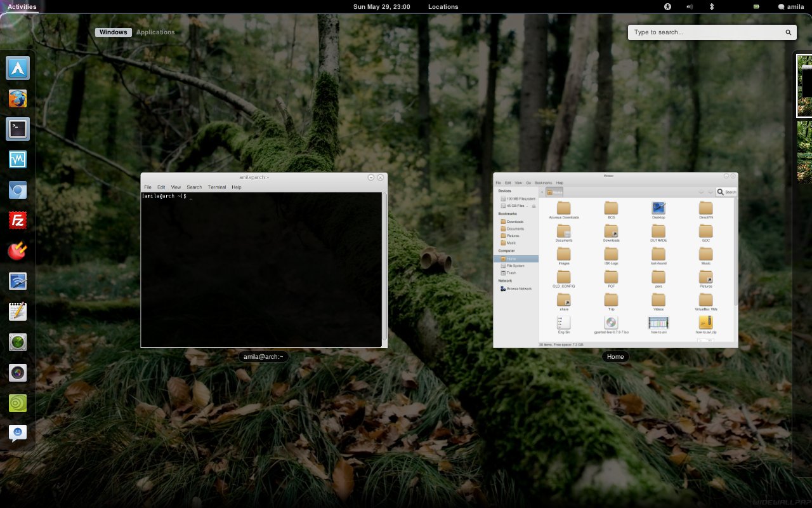Open the lost+found folder in Home window
812x508 pixels.
[x=658, y=253]
